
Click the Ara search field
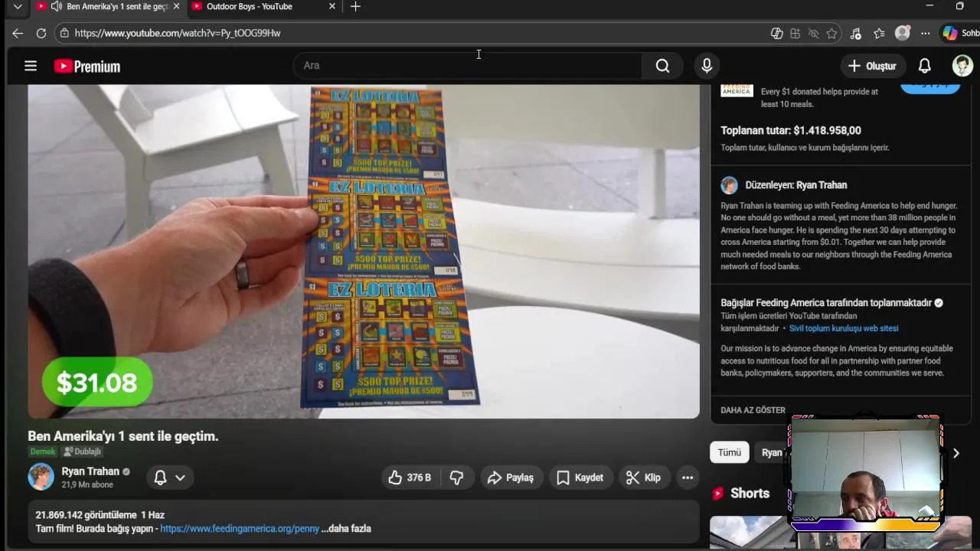point(467,66)
